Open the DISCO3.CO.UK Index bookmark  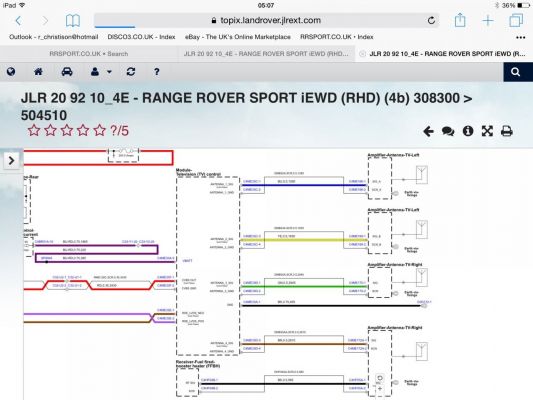tap(141, 37)
